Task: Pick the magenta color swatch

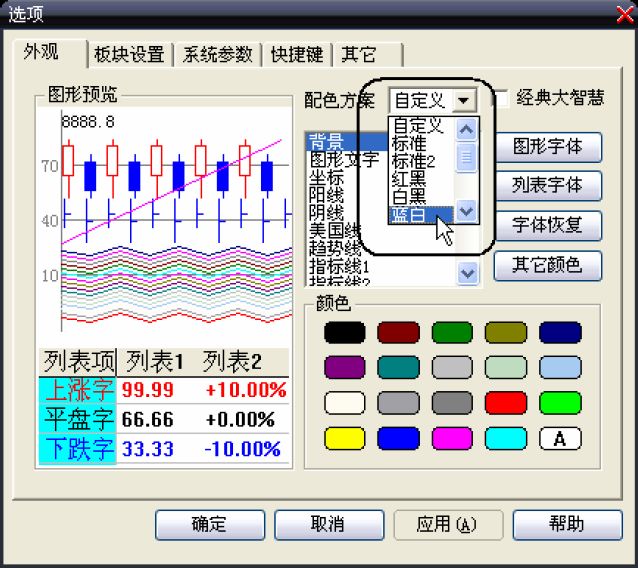Action: coord(452,439)
